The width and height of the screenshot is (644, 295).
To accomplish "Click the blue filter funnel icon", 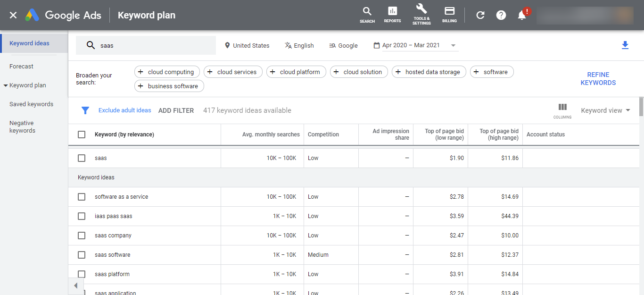I will (85, 110).
